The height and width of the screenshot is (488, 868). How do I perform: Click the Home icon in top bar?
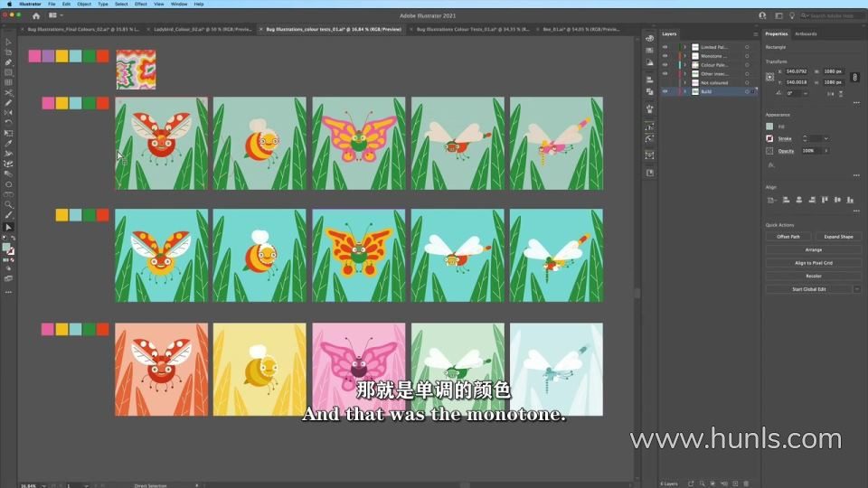pos(36,16)
